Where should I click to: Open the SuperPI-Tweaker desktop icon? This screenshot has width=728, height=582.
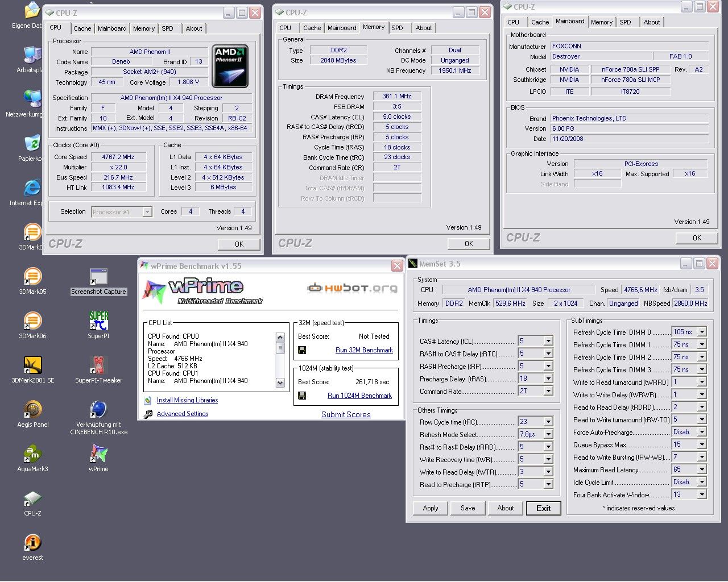point(98,365)
